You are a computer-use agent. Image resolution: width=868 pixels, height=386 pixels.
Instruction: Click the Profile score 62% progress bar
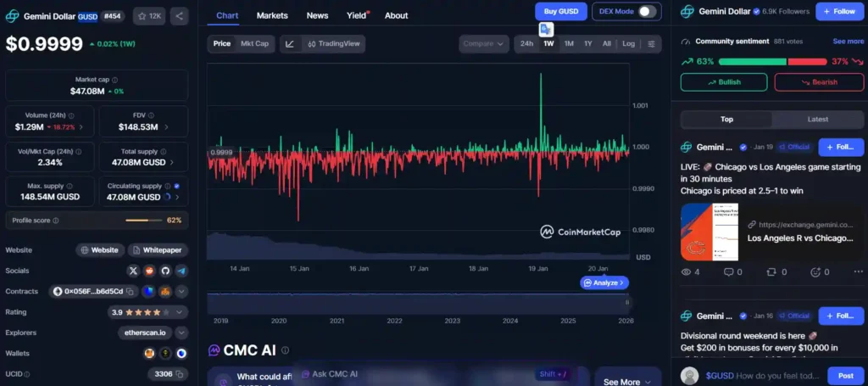pyautogui.click(x=144, y=221)
